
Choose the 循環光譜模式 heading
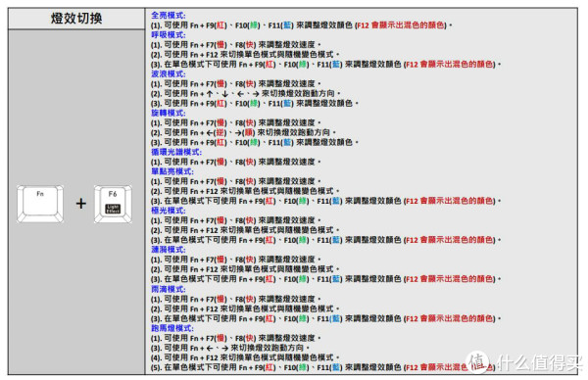click(x=176, y=152)
